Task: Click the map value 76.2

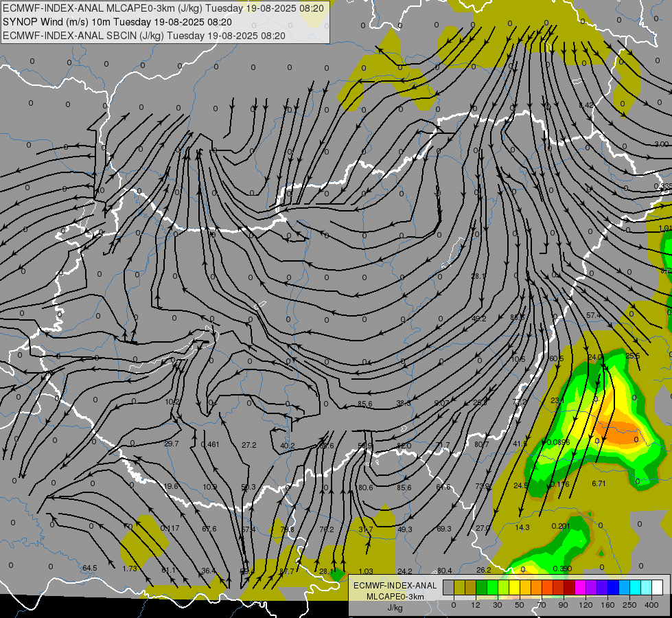Action: [x=327, y=529]
